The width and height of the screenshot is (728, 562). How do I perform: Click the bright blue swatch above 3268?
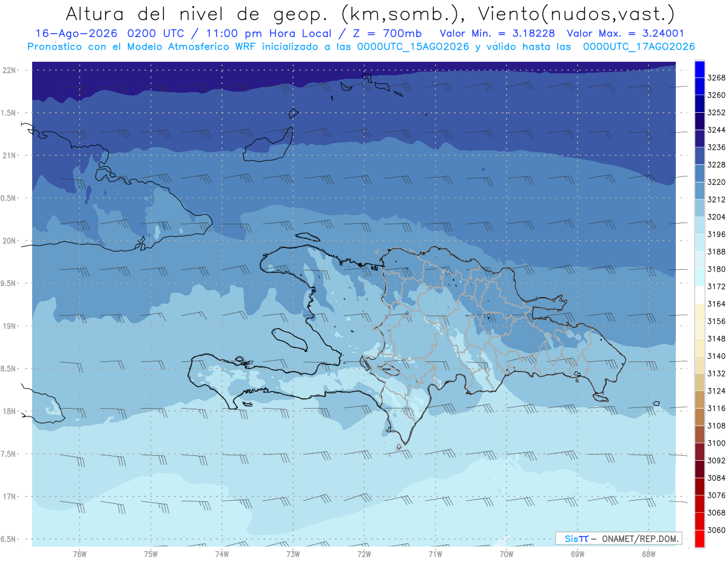click(699, 69)
